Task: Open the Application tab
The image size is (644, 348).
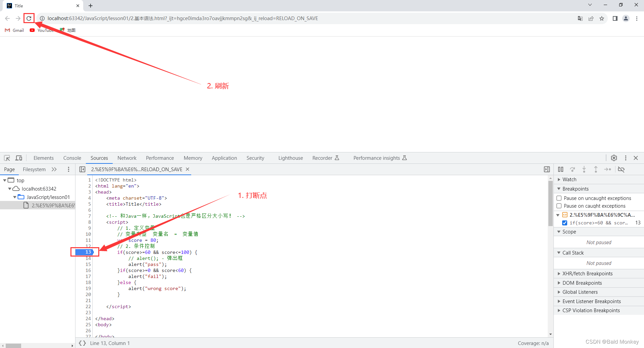Action: tap(224, 158)
